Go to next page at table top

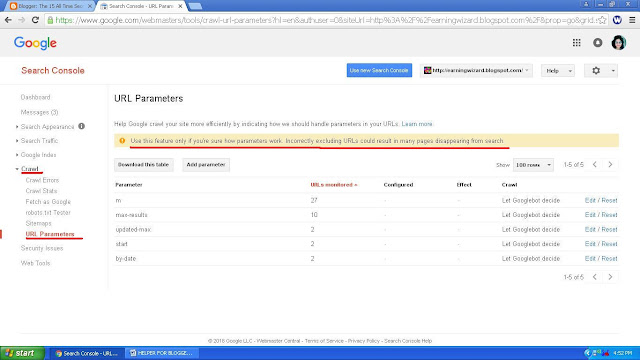click(610, 164)
